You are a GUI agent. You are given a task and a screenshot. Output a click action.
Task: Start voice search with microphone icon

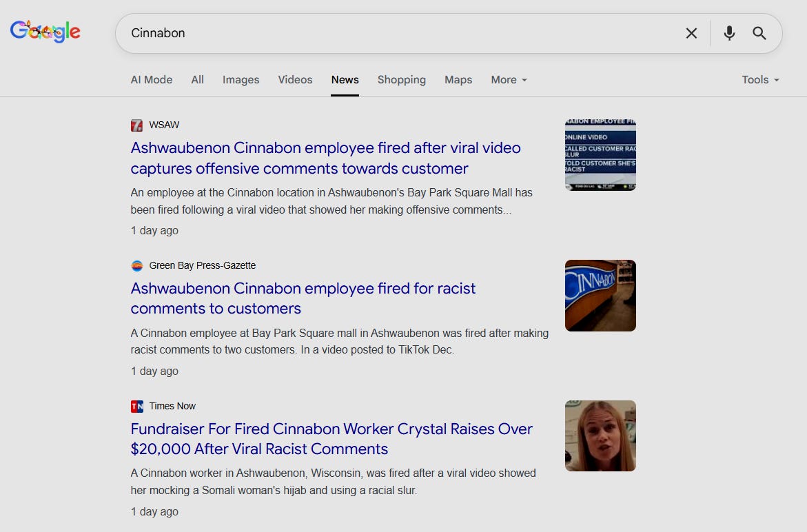click(x=728, y=34)
